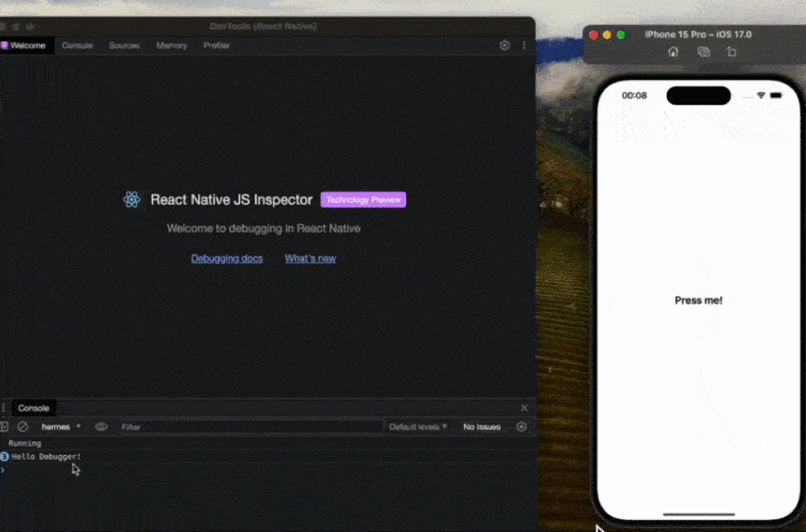806x532 pixels.
Task: Click "Welcome to debugging in React Native" text
Action: (263, 228)
